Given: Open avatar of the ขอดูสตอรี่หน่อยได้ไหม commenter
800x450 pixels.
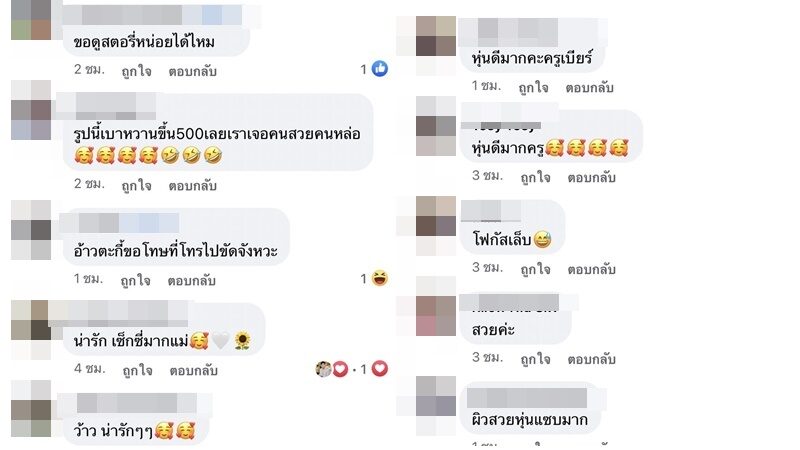Looking at the screenshot, I should point(31,20).
